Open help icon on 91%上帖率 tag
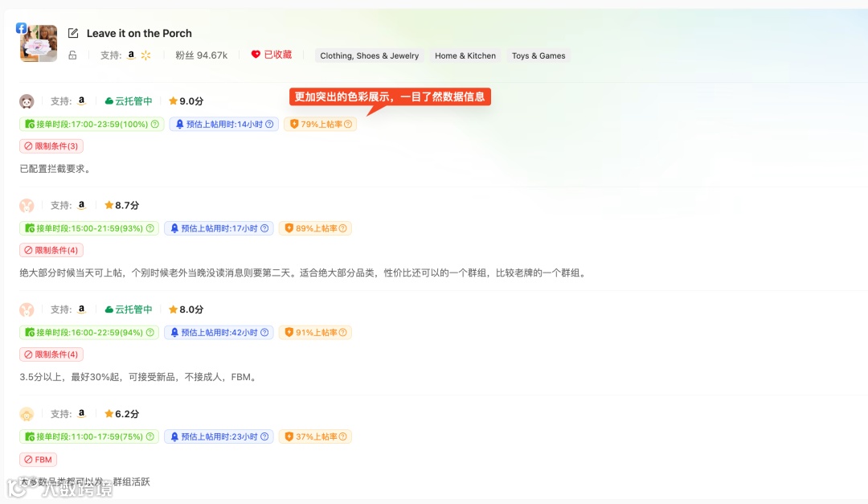 pos(343,332)
